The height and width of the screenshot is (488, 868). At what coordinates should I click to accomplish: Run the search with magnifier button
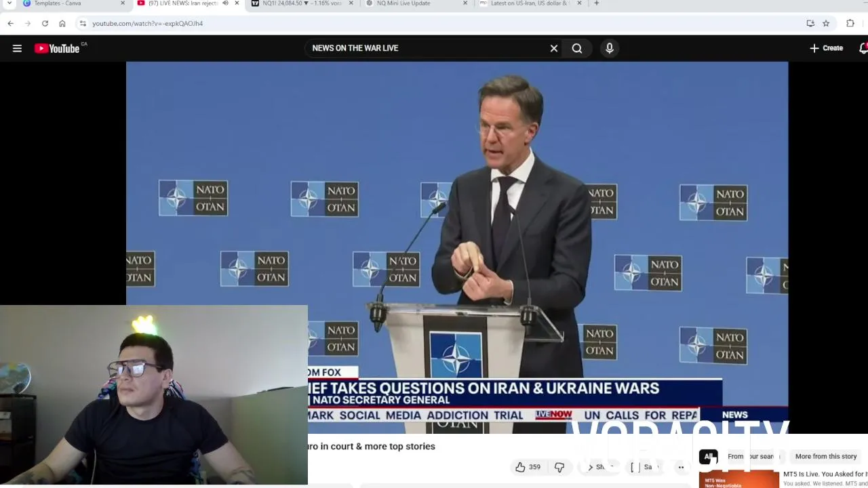click(577, 48)
